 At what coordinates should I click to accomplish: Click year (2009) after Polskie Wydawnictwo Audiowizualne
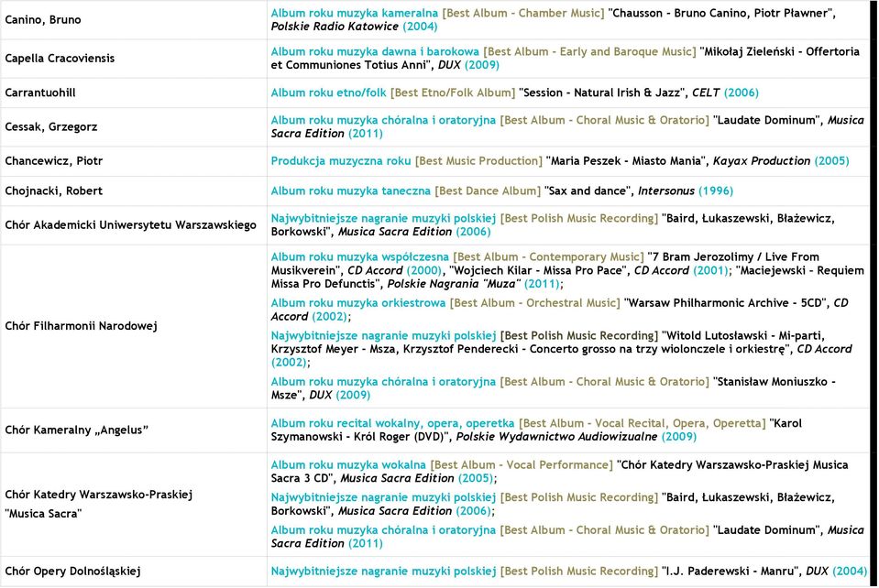(679, 437)
